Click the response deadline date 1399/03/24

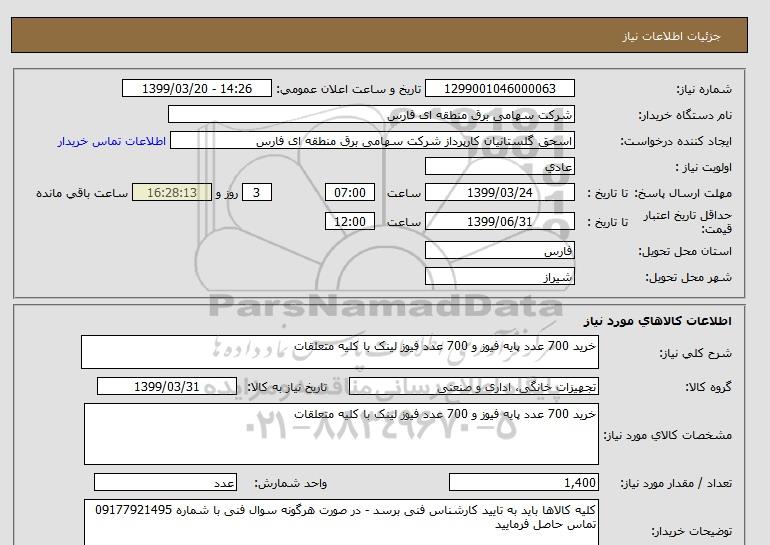[499, 192]
